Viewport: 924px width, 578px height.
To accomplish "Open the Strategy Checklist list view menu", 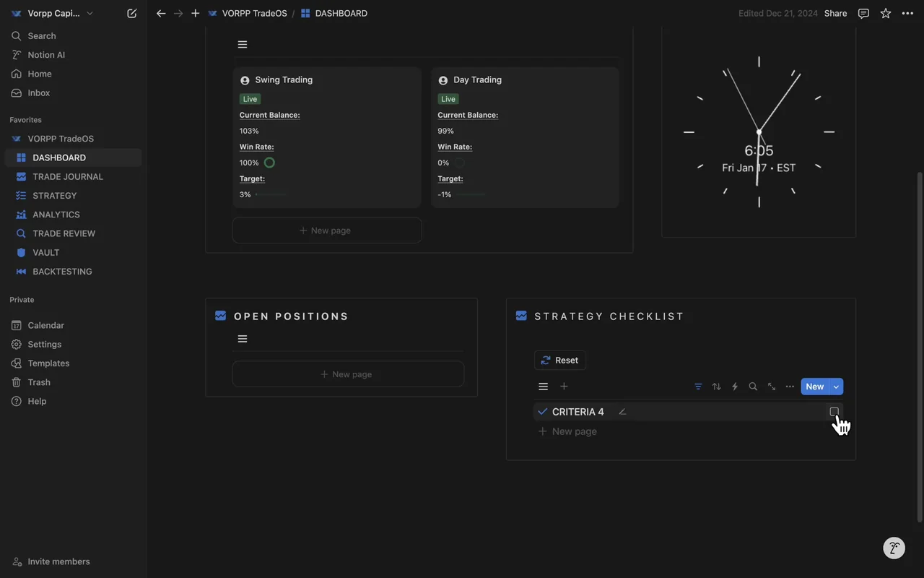I will click(x=544, y=387).
